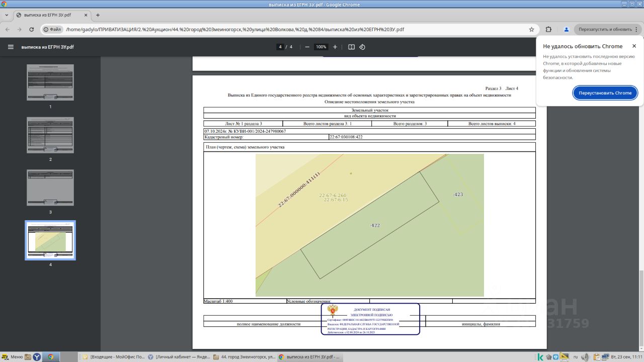The height and width of the screenshot is (362, 644).
Task: Bookmark this page with the star icon
Action: pyautogui.click(x=531, y=29)
